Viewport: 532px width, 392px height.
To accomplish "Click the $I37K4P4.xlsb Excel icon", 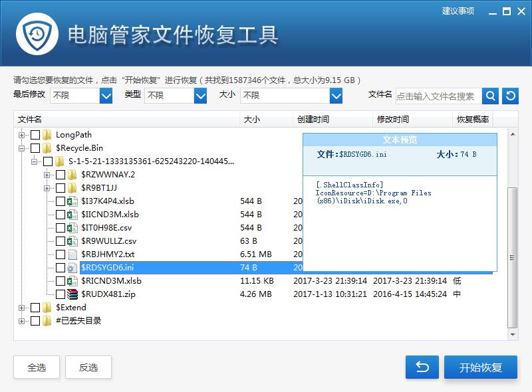I will coord(72,201).
